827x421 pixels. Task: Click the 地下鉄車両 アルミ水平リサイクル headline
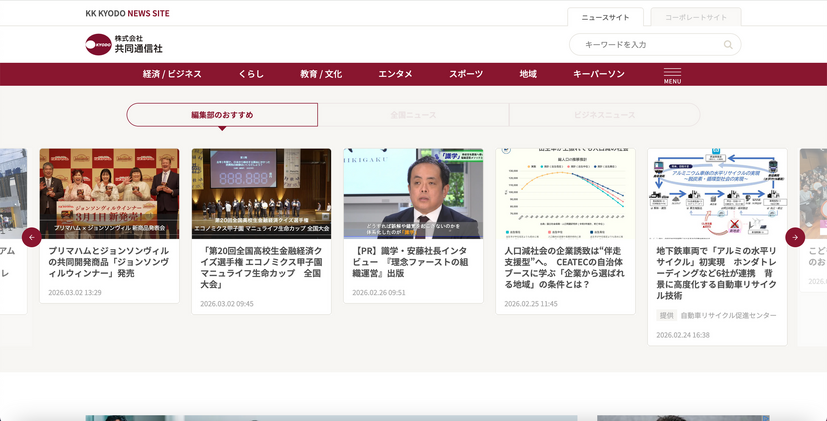[x=716, y=273]
